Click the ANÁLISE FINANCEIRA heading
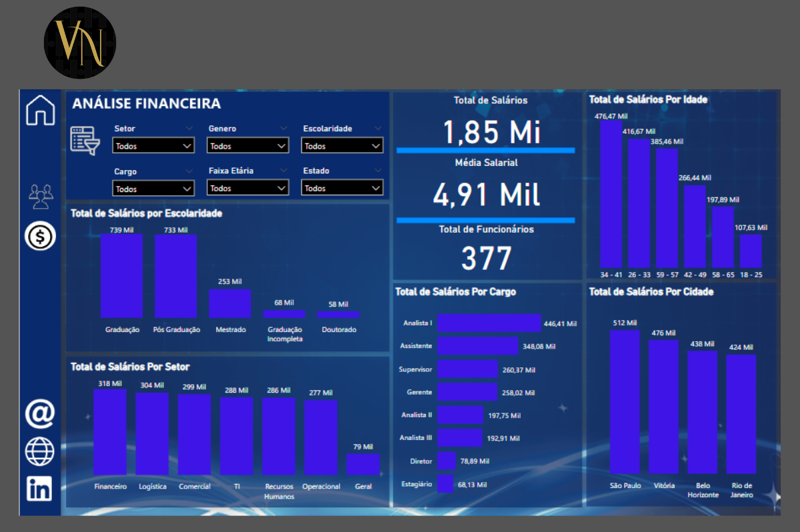The width and height of the screenshot is (800, 532). click(147, 104)
